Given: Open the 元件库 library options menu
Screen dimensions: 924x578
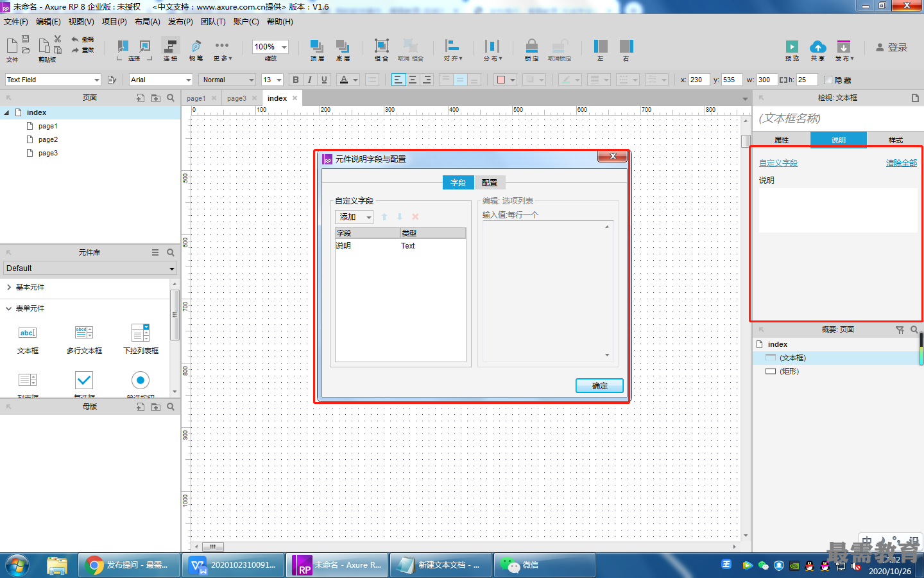Looking at the screenshot, I should [155, 252].
